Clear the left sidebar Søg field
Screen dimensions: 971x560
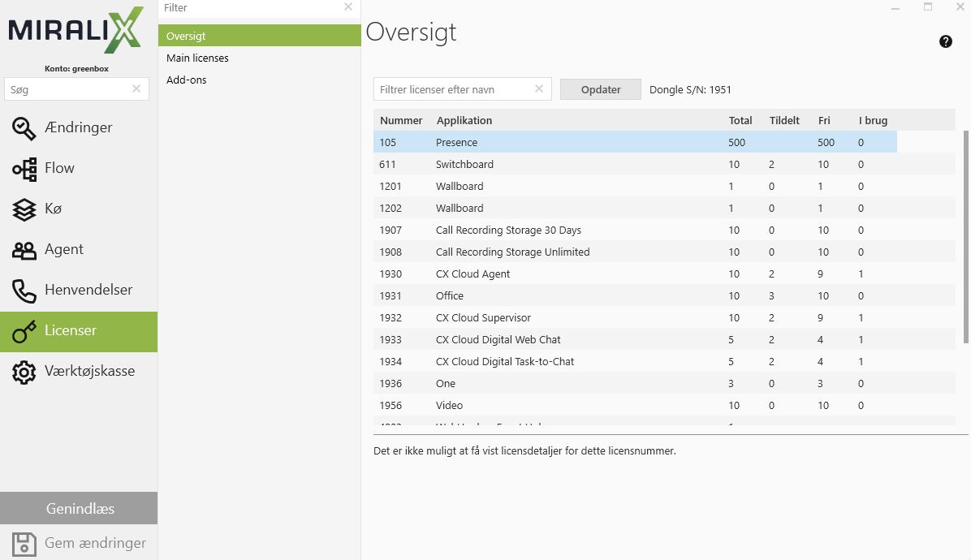click(x=136, y=89)
